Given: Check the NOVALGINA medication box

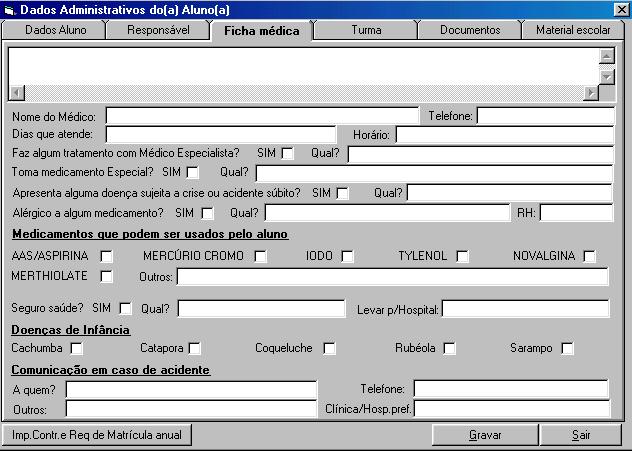Looking at the screenshot, I should 589,256.
